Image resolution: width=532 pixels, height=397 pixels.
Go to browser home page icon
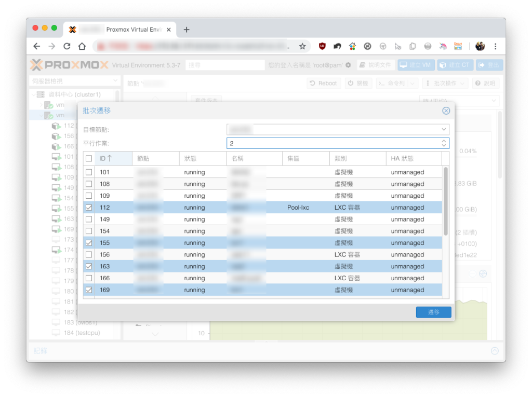(82, 47)
